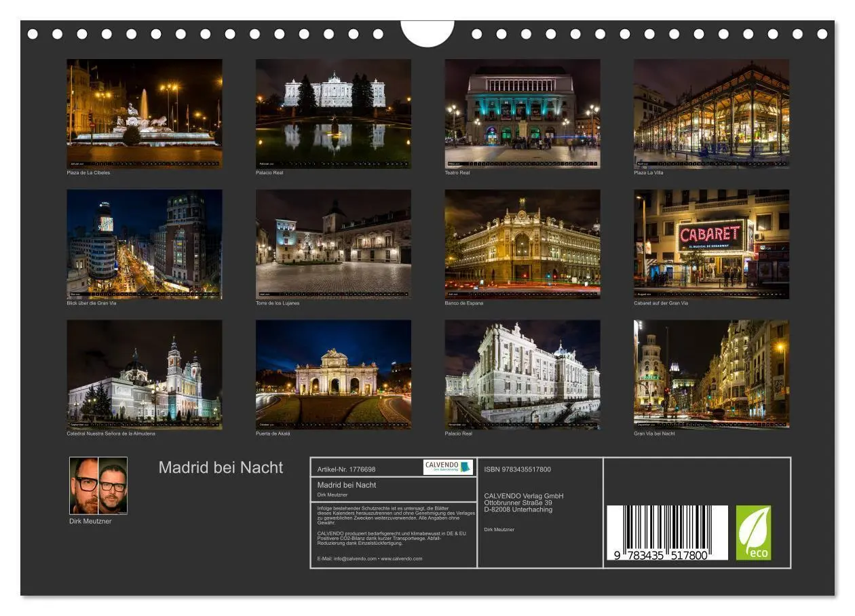
Task: Select the Puerta de Alcalá photo
Action: 333,374
